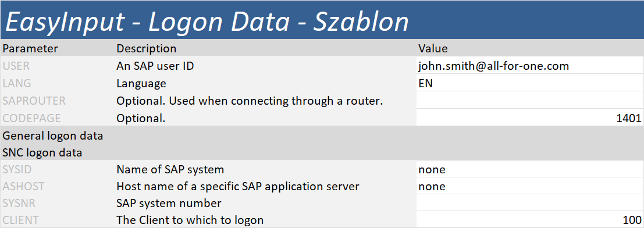The width and height of the screenshot is (644, 228).
Task: Click the SNC logon data section row
Action: pos(322,152)
